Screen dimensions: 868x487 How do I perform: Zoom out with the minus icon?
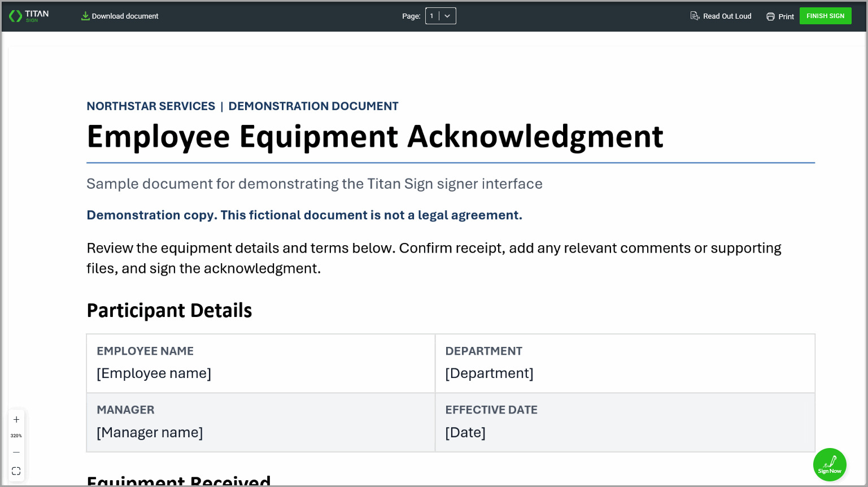[x=16, y=452]
